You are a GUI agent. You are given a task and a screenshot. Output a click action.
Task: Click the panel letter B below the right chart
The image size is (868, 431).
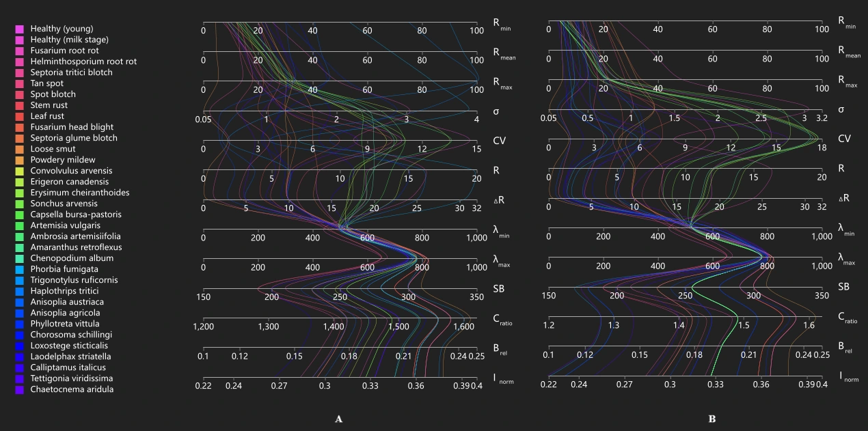[712, 419]
